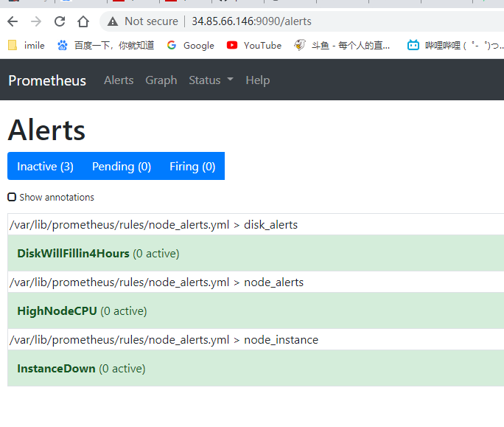Click the node_alerts rule group heading
Image resolution: width=504 pixels, height=427 pixels.
pyautogui.click(x=156, y=282)
